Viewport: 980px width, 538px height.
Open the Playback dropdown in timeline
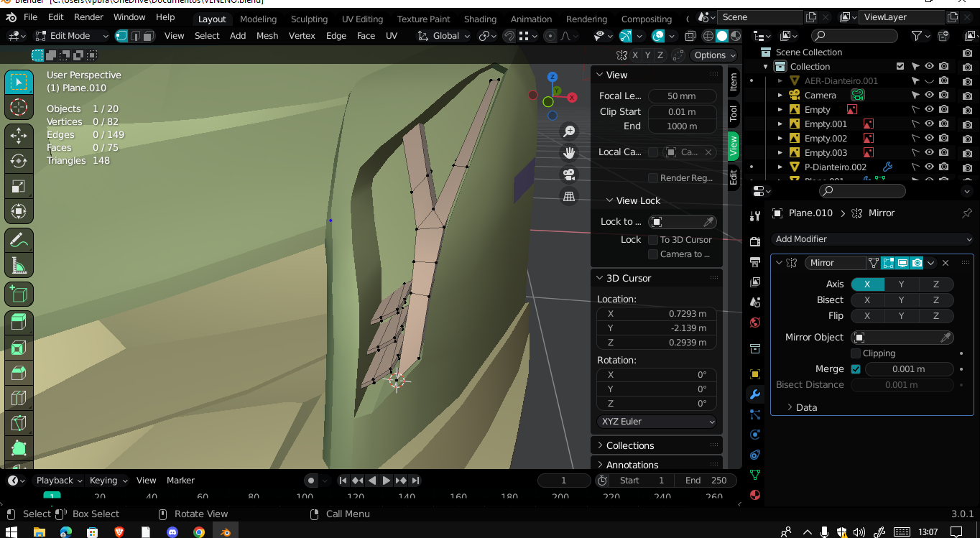tap(59, 481)
